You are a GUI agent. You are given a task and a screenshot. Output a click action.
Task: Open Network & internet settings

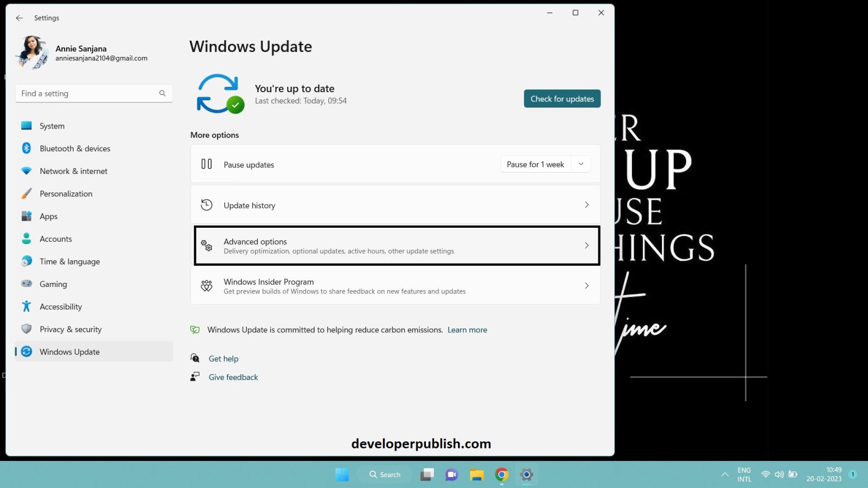pyautogui.click(x=73, y=171)
